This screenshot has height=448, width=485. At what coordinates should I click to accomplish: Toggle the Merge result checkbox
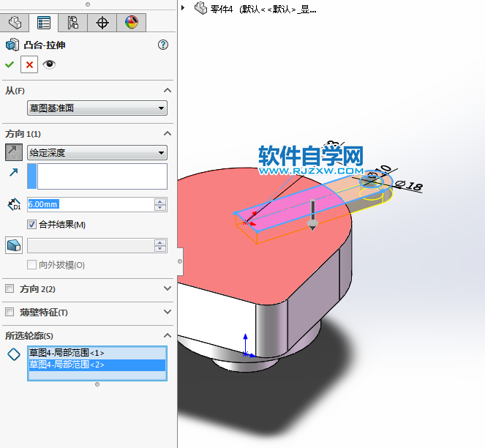(31, 225)
